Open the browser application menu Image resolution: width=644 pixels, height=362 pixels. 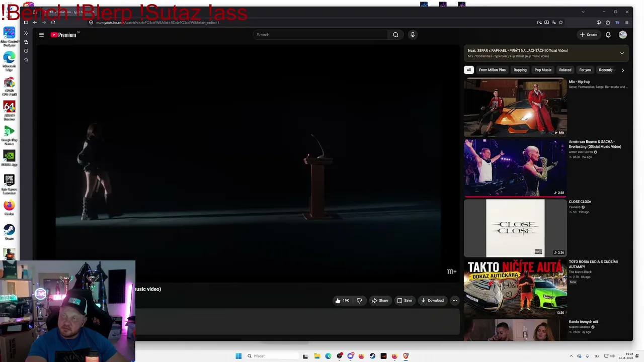[627, 22]
